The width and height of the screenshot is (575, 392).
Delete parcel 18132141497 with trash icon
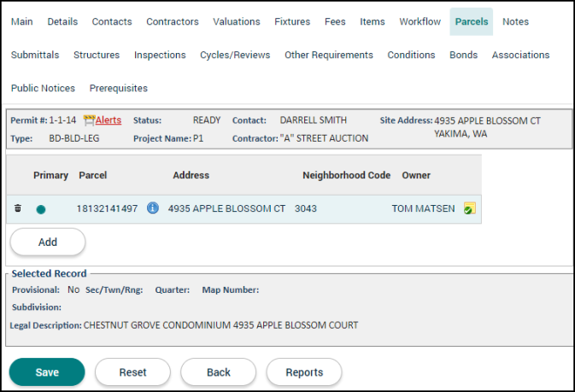click(18, 208)
